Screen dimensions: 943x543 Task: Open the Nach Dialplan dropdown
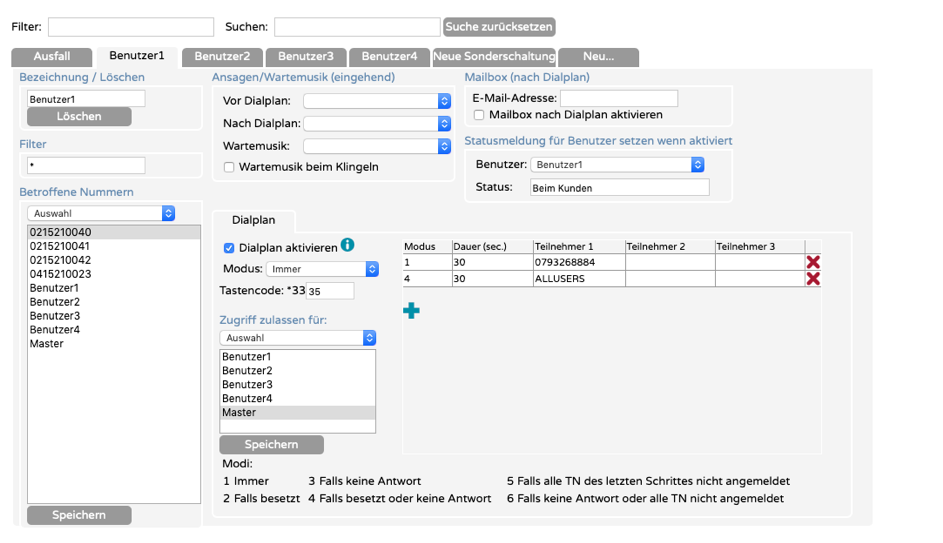point(377,123)
